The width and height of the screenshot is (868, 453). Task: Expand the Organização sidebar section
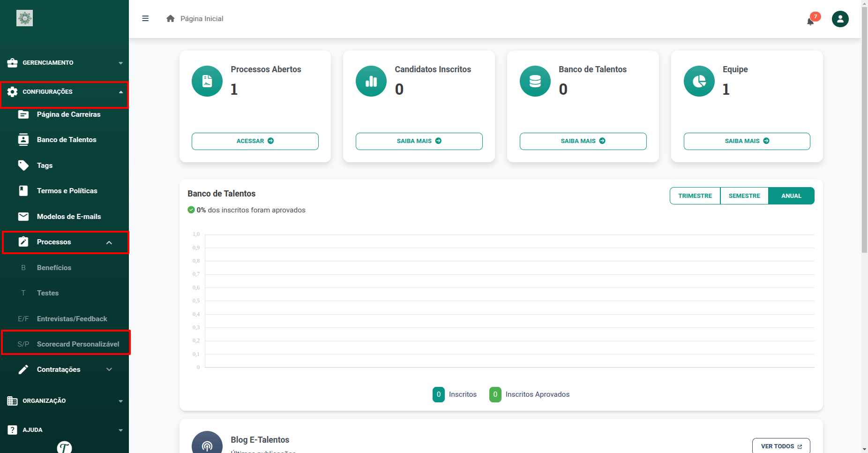[64, 401]
